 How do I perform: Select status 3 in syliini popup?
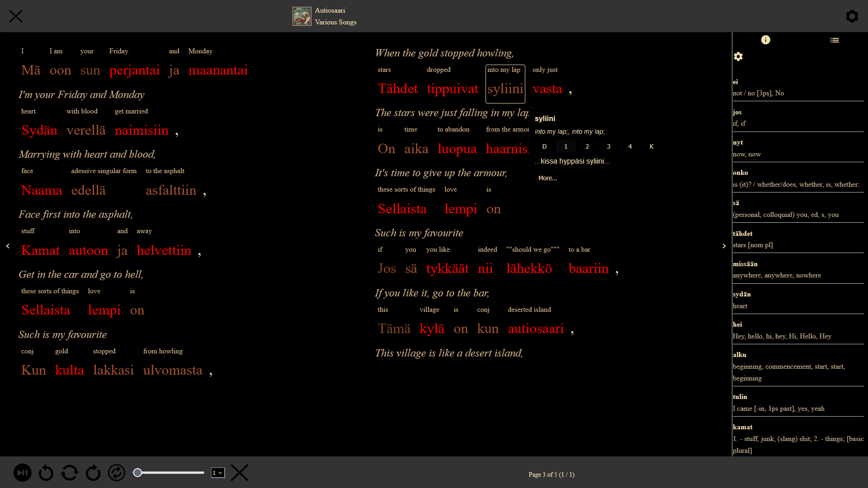(609, 146)
